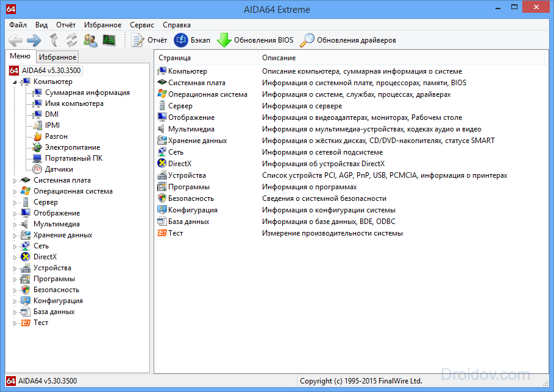The height and width of the screenshot is (392, 554).
Task: Expand the DirectX tree node
Action: tap(15, 257)
